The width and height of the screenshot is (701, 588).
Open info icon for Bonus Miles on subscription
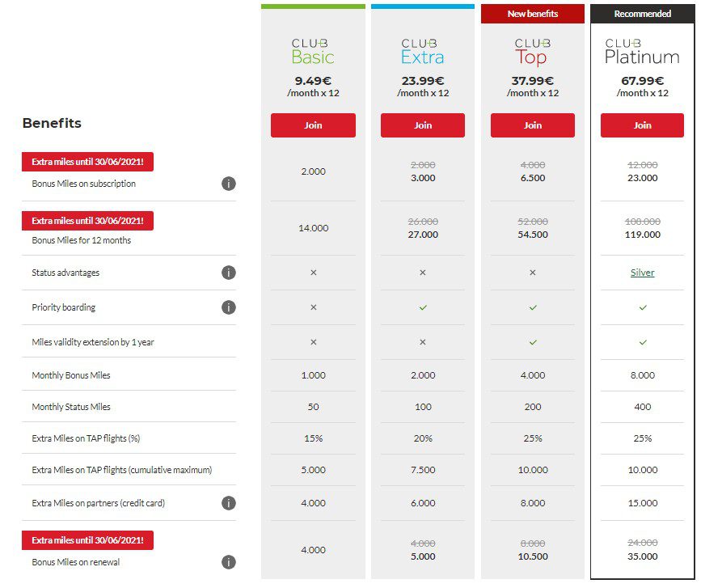pos(229,184)
